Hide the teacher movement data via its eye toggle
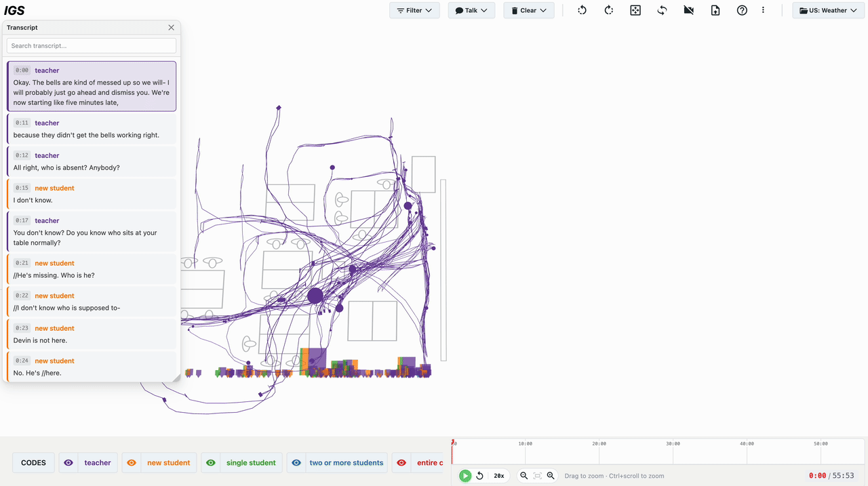Image resolution: width=868 pixels, height=486 pixels. pos(68,462)
